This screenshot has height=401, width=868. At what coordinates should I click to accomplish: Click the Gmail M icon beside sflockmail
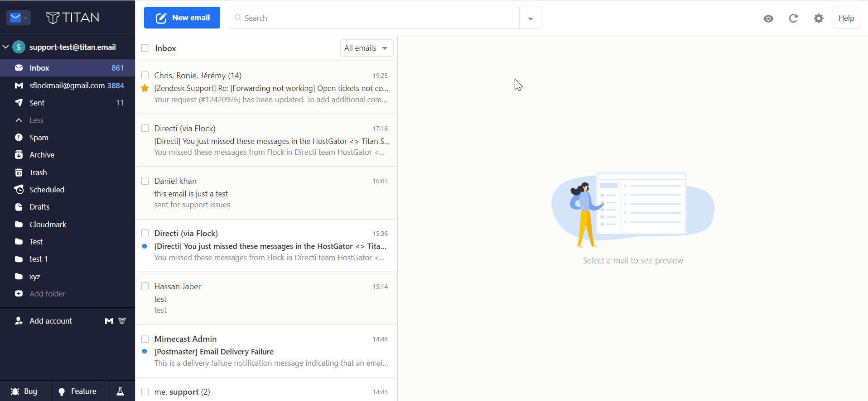(19, 86)
